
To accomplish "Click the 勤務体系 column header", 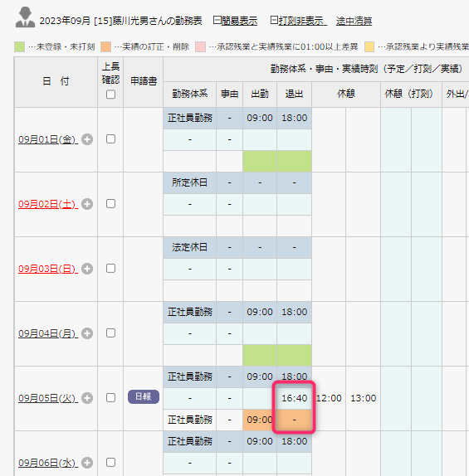I will coord(189,94).
